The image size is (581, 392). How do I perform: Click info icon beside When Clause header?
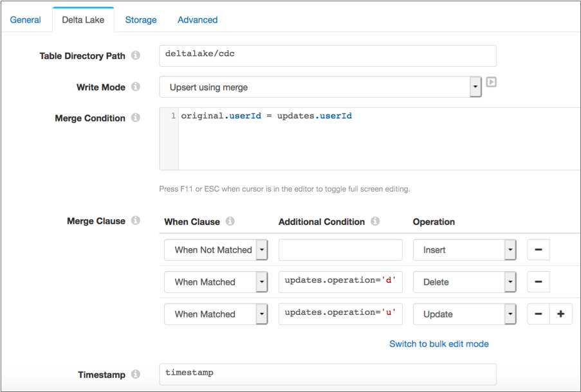point(230,221)
